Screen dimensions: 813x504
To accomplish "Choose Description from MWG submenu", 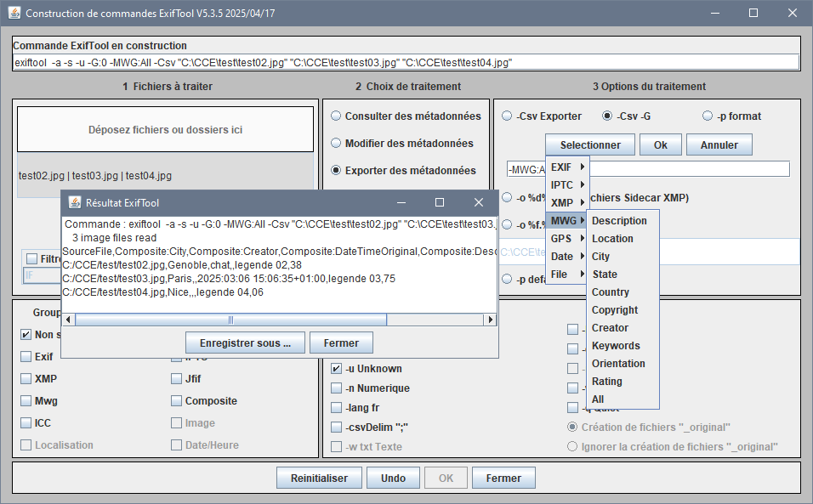I will click(623, 221).
